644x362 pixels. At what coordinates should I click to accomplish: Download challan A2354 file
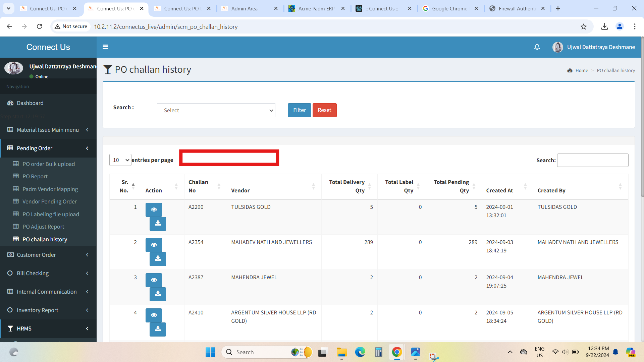[158, 259]
